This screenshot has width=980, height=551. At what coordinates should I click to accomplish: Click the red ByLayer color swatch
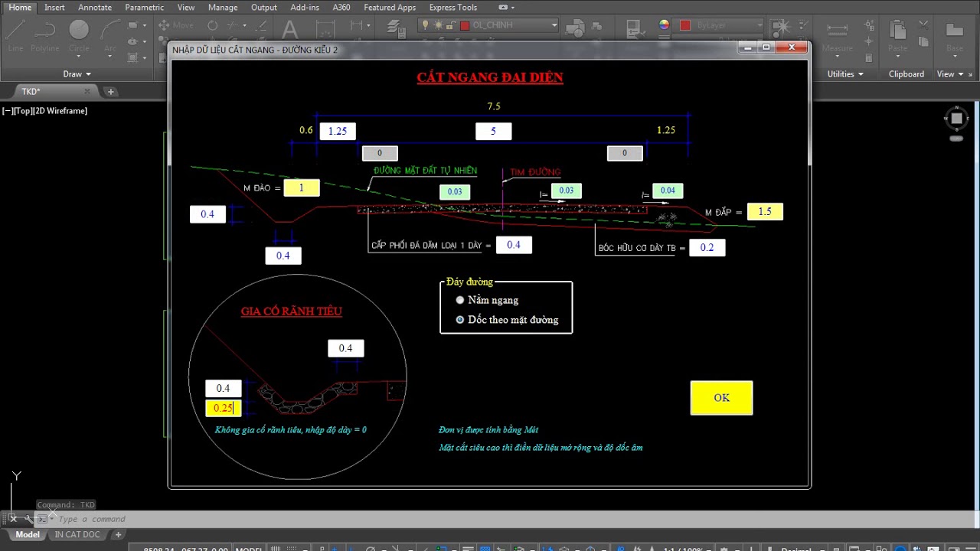[685, 25]
